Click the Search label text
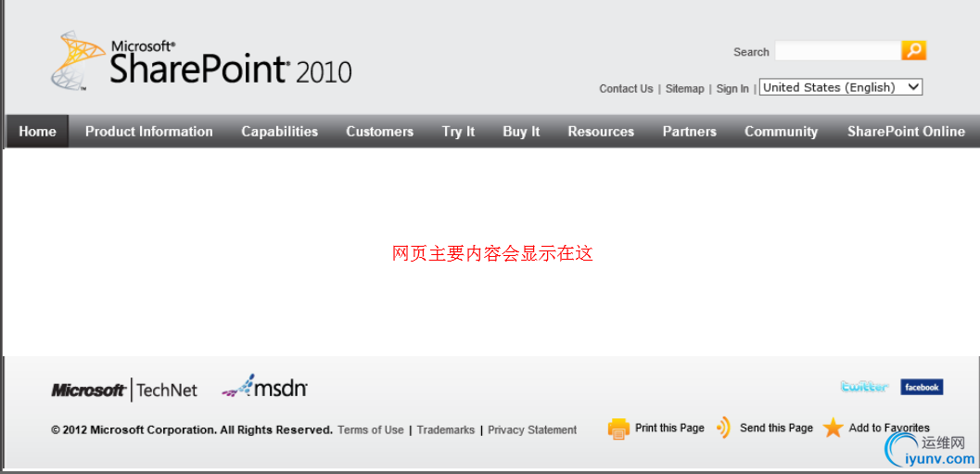The width and height of the screenshot is (980, 474). (751, 52)
